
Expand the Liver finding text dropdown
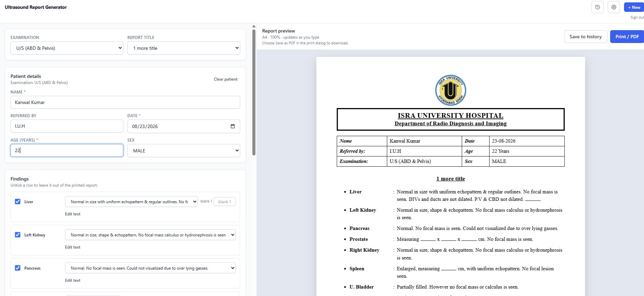(x=131, y=202)
